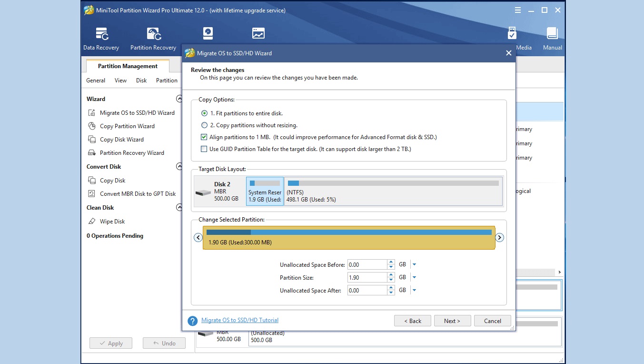Select the 498.1 GB NTFS partition block
The width and height of the screenshot is (644, 364).
point(394,191)
